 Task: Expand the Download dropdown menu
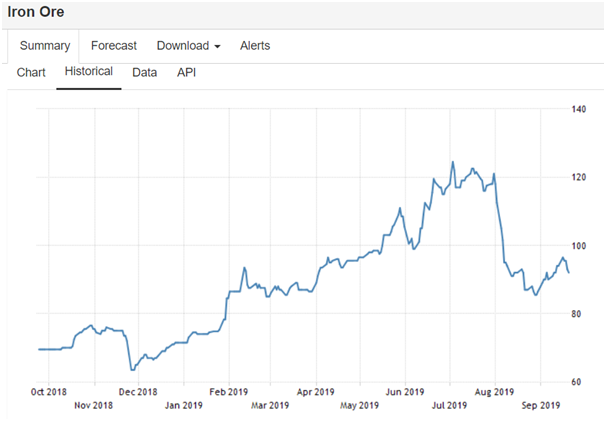[188, 46]
